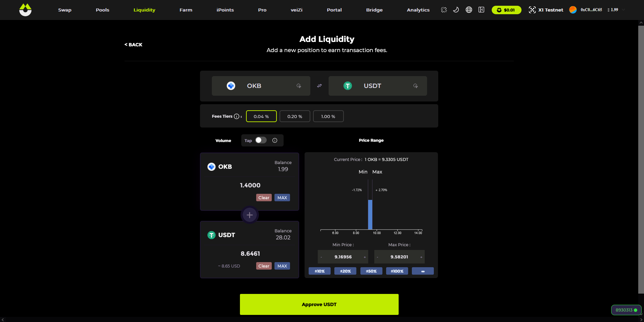Image resolution: width=644 pixels, height=322 pixels.
Task: Select the 1.00 % fee tier
Action: [328, 116]
